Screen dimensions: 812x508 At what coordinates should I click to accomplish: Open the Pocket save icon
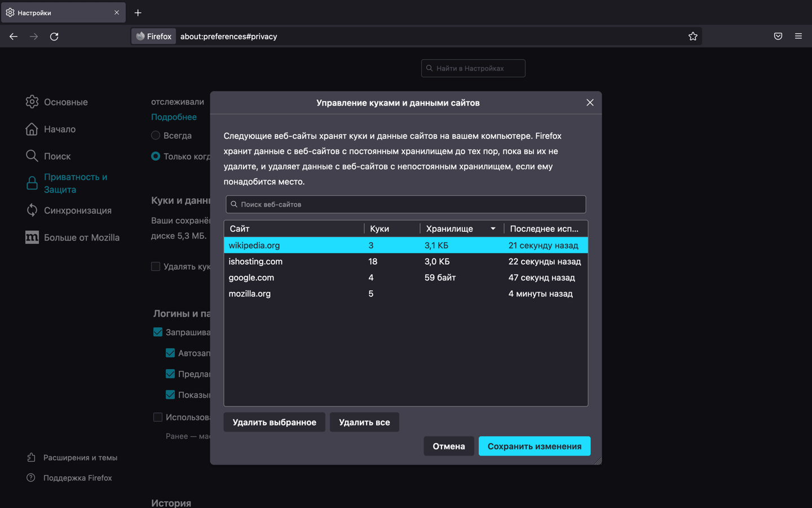(778, 36)
